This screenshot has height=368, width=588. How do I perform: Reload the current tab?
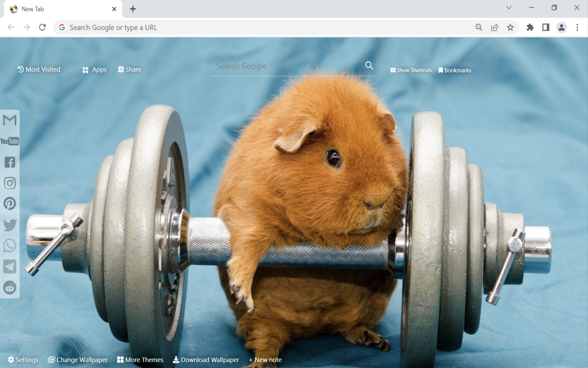pos(42,28)
